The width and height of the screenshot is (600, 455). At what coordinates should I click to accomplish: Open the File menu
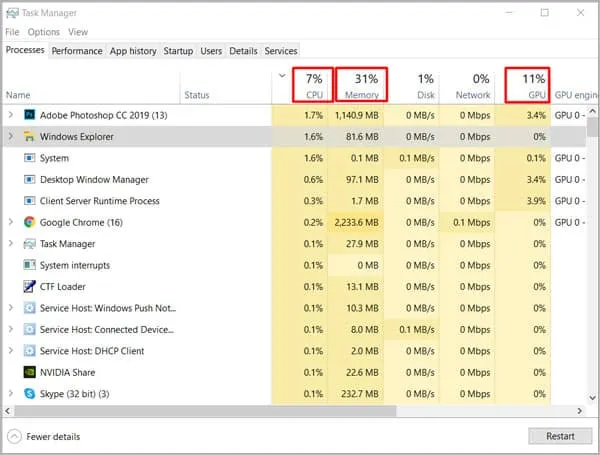12,32
